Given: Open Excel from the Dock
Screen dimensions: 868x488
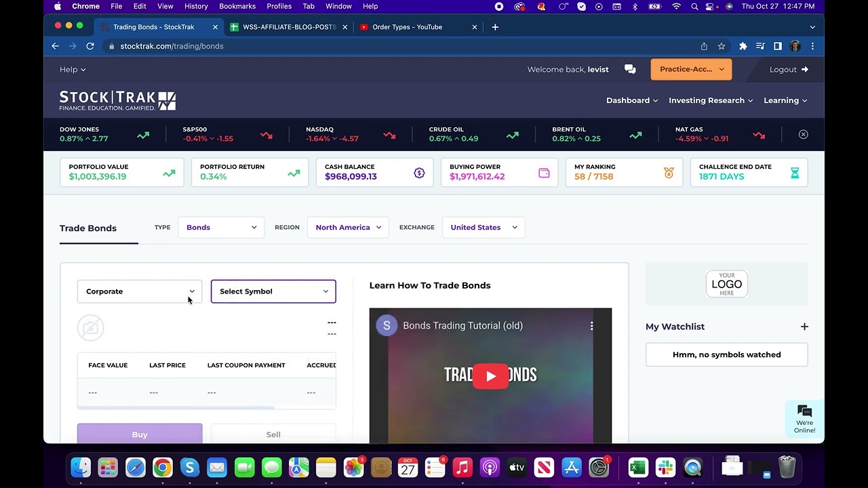Looking at the screenshot, I should pyautogui.click(x=638, y=467).
